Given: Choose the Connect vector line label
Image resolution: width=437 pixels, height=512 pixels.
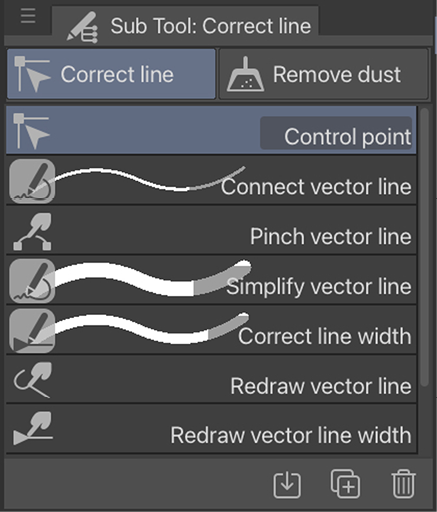Looking at the screenshot, I should (x=316, y=187).
